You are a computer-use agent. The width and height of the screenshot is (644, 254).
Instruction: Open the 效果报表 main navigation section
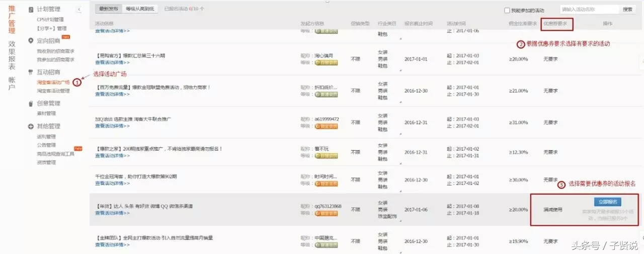[12, 55]
